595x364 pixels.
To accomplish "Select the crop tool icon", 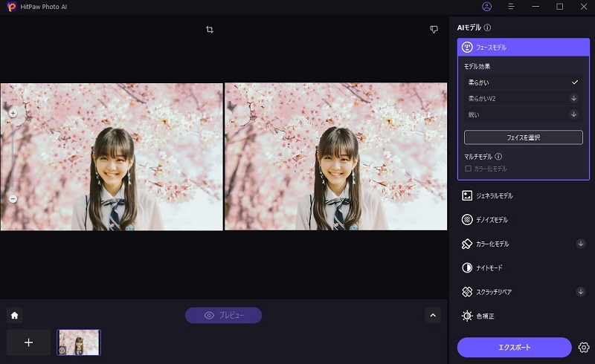I will [x=210, y=30].
